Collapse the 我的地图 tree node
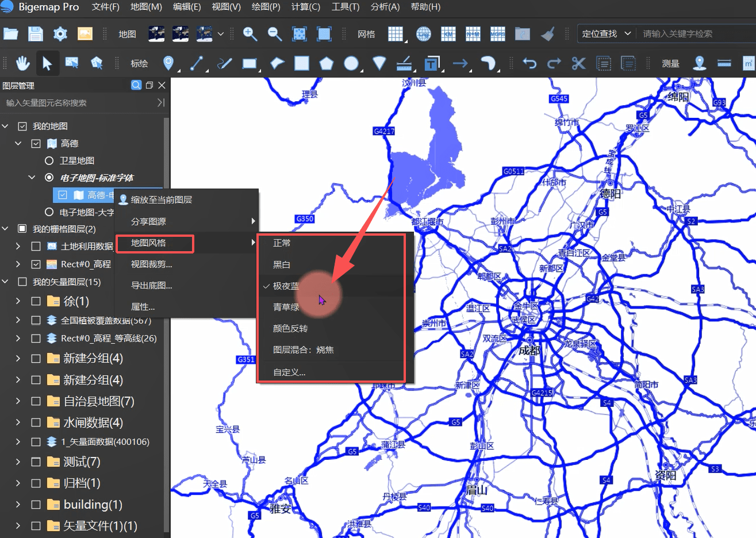 5,126
